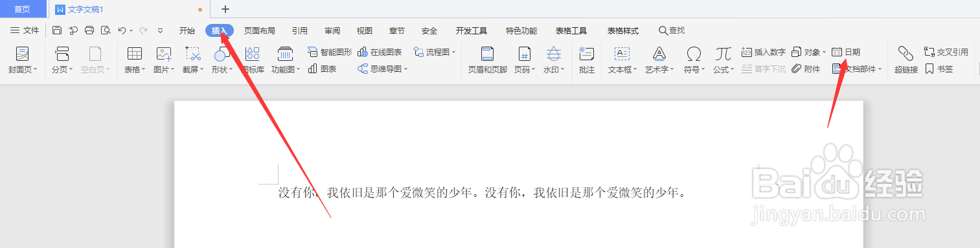The height and width of the screenshot is (248, 980).
Task: Expand the 文档部件 dropdown
Action: click(x=880, y=69)
